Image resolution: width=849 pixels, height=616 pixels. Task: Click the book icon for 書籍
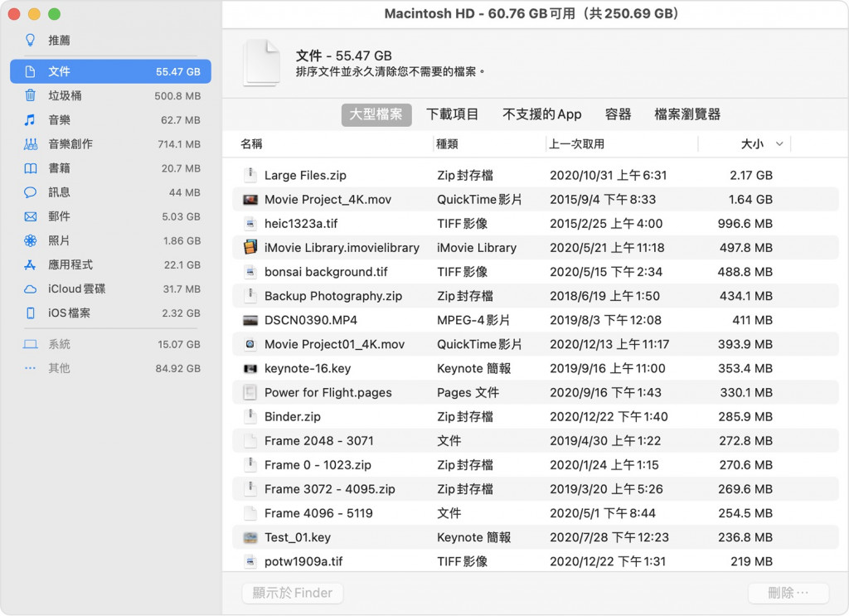[x=31, y=168]
